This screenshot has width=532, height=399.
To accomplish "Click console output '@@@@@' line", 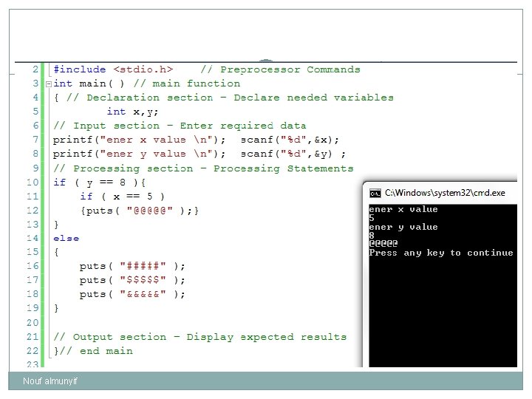I will click(x=383, y=243).
